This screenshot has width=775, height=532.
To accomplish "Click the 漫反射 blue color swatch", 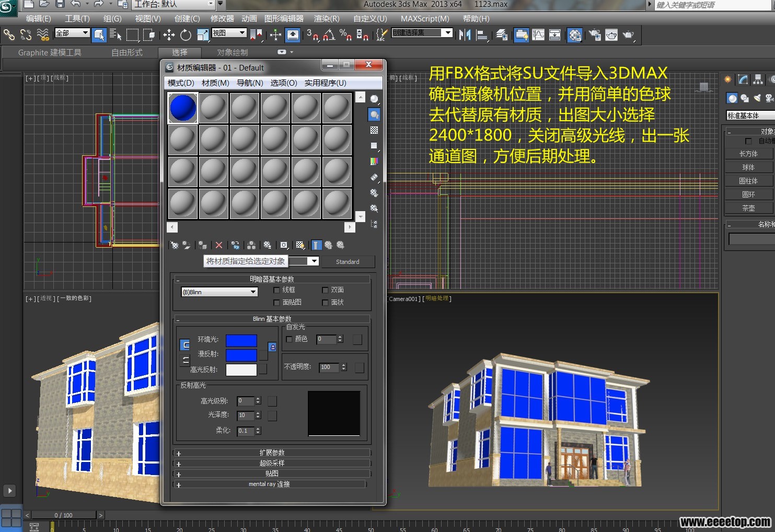I will pos(241,355).
